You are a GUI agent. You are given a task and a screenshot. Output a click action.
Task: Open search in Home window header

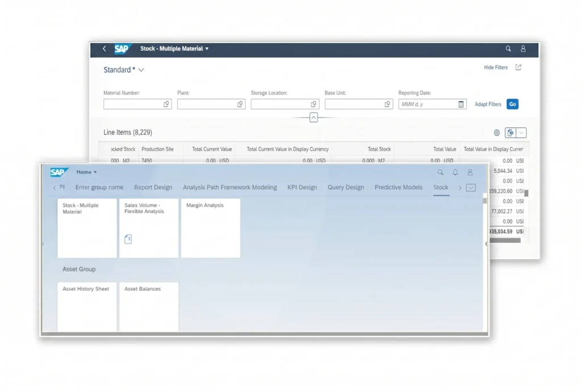(440, 172)
